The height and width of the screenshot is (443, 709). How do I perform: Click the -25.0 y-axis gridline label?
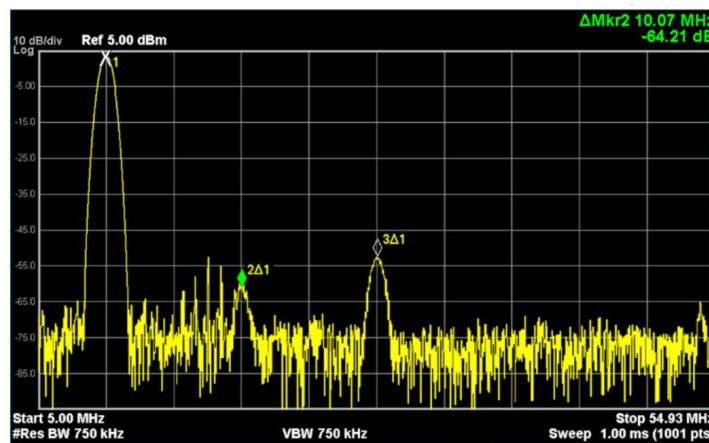pyautogui.click(x=25, y=158)
